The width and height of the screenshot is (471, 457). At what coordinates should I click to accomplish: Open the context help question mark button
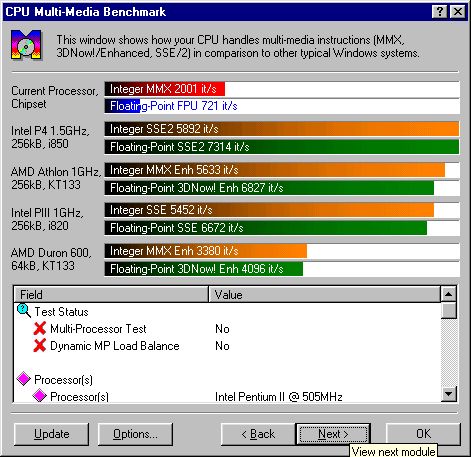coord(440,12)
